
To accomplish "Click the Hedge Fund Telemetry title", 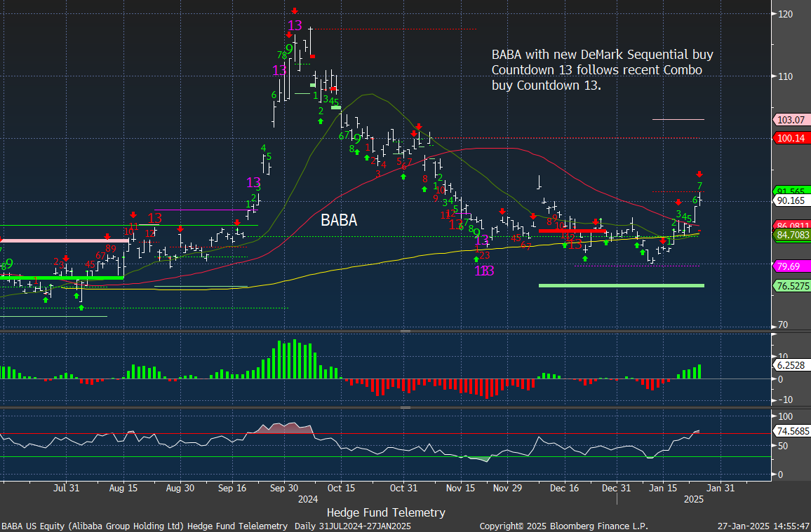I will 386,512.
